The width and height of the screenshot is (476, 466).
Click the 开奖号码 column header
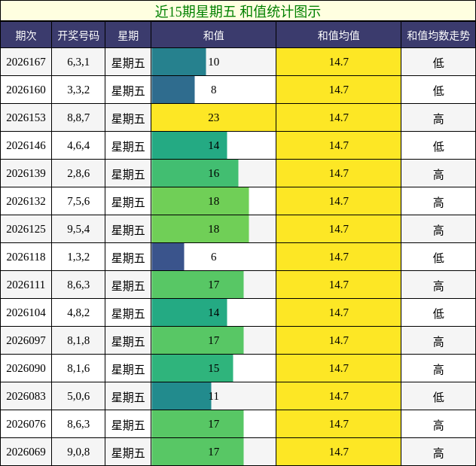click(78, 35)
